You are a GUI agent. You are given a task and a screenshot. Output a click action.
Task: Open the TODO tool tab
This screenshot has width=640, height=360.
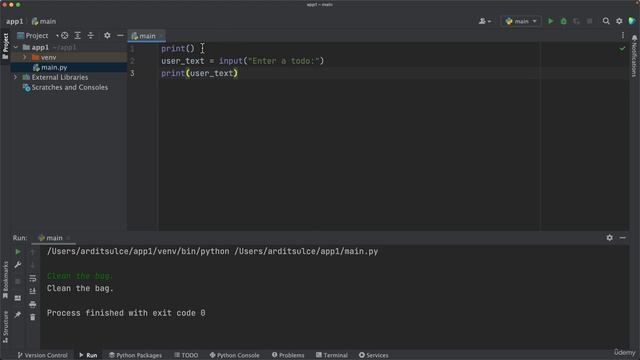[x=186, y=355]
